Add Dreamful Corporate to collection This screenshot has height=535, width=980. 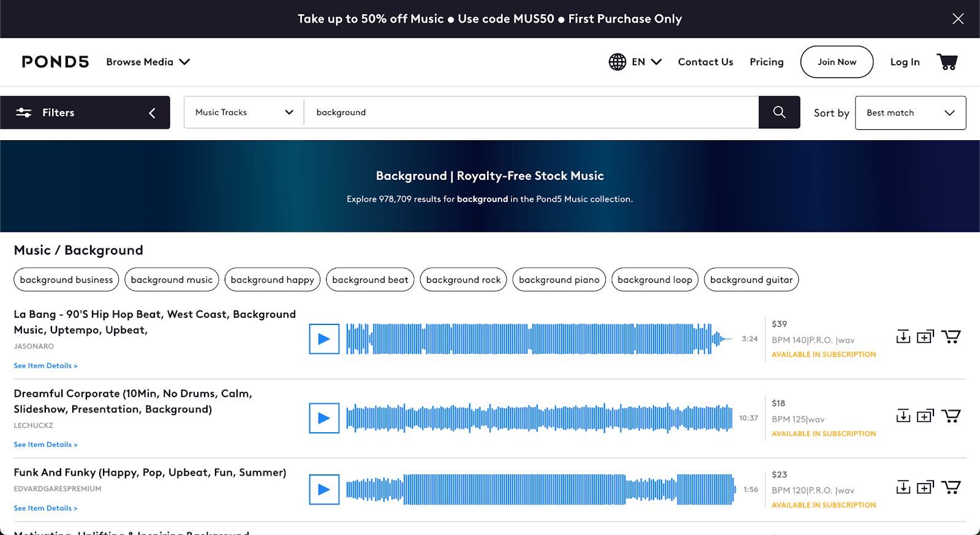coord(925,416)
